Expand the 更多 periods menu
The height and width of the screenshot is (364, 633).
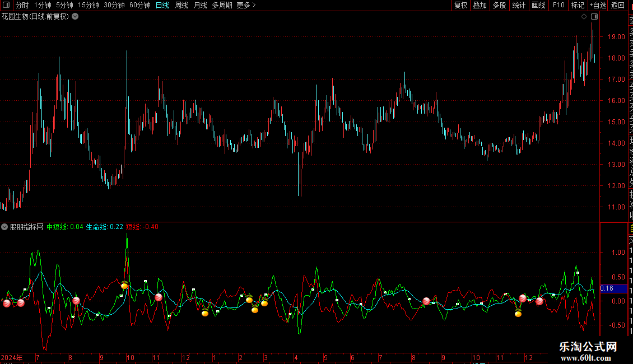[246, 5]
